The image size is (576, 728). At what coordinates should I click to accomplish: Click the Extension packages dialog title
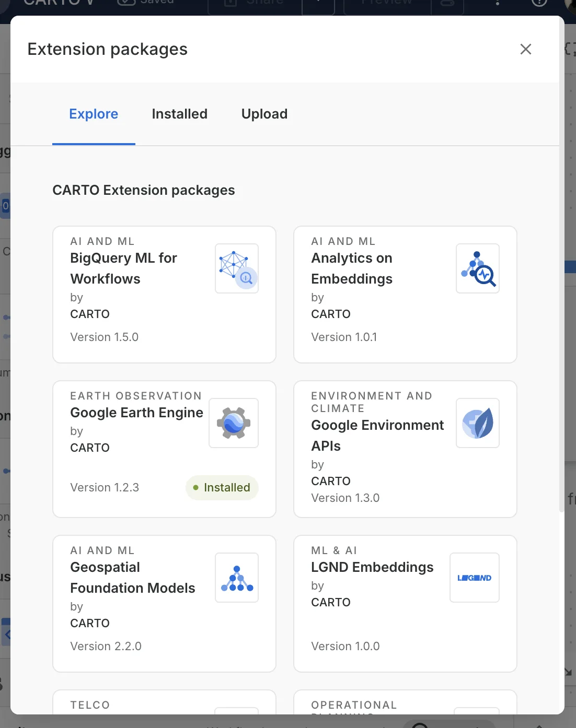pyautogui.click(x=107, y=49)
